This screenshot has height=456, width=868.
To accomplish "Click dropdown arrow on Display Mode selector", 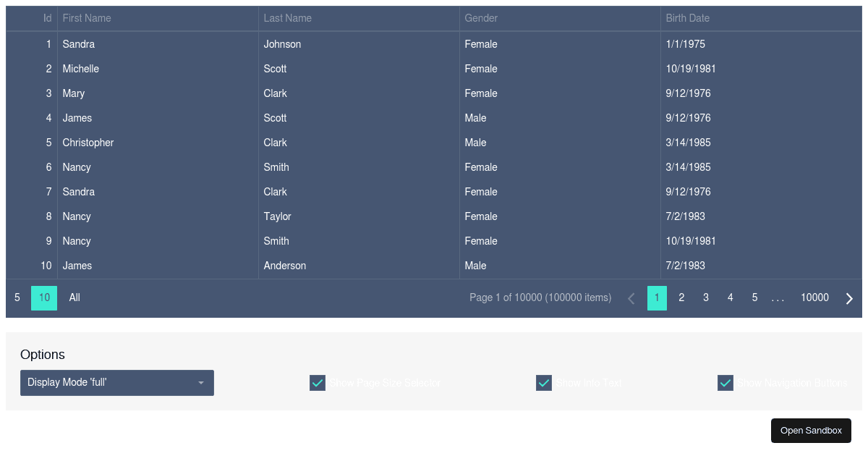I will (x=201, y=382).
